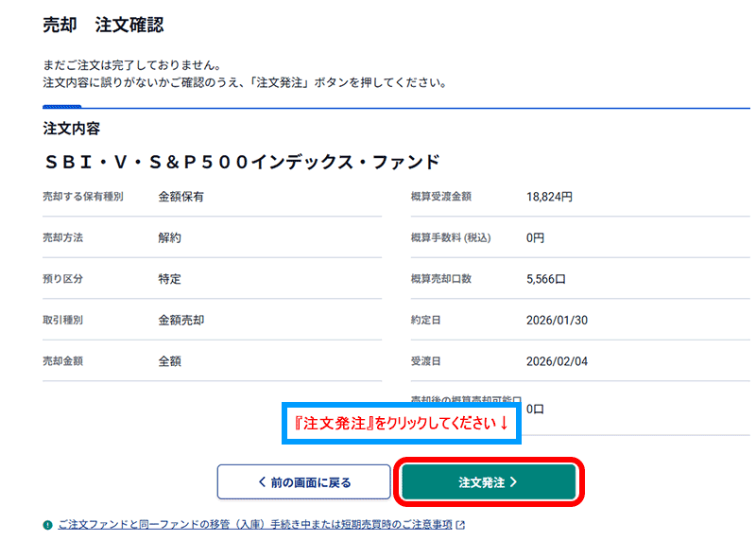The width and height of the screenshot is (756, 541).
Task: Click the fund name SBI・V・S&P500インデックス・ファンド
Action: pos(241,162)
